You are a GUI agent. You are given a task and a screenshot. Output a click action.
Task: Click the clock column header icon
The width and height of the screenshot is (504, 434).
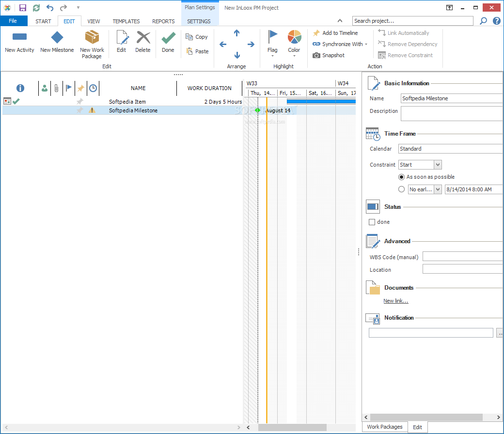click(x=93, y=88)
